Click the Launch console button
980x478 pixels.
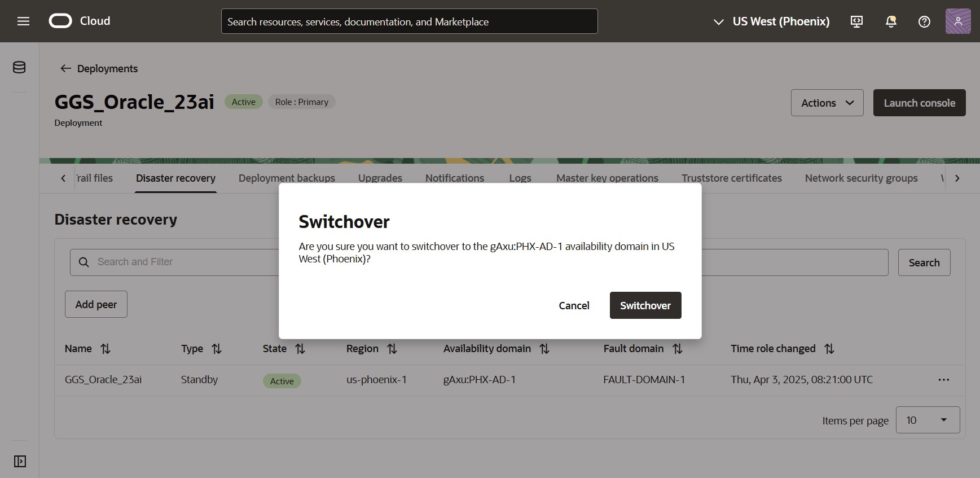[920, 103]
